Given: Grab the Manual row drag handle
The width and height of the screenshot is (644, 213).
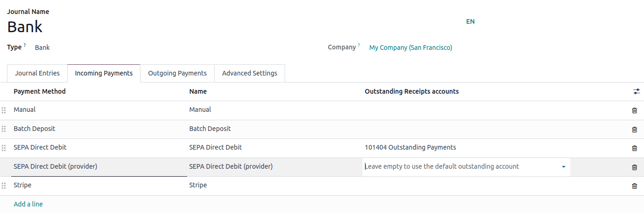Looking at the screenshot, I should point(4,110).
